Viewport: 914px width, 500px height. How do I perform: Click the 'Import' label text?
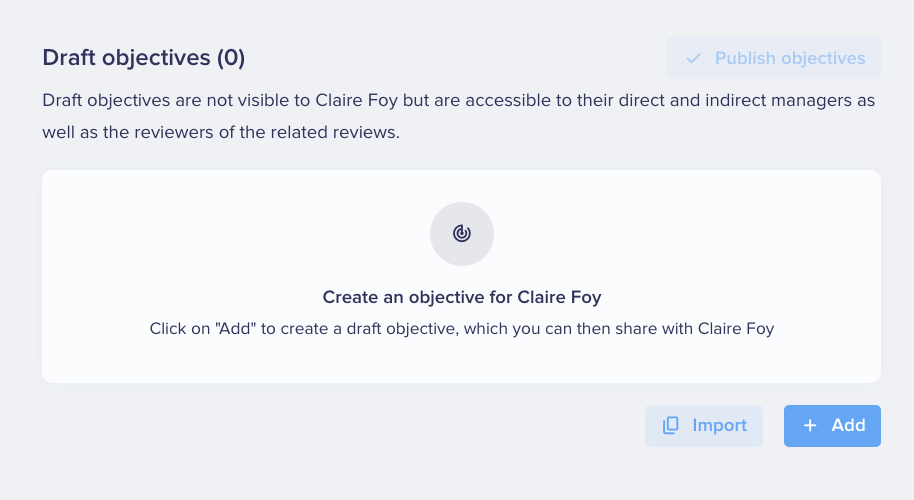click(x=719, y=425)
